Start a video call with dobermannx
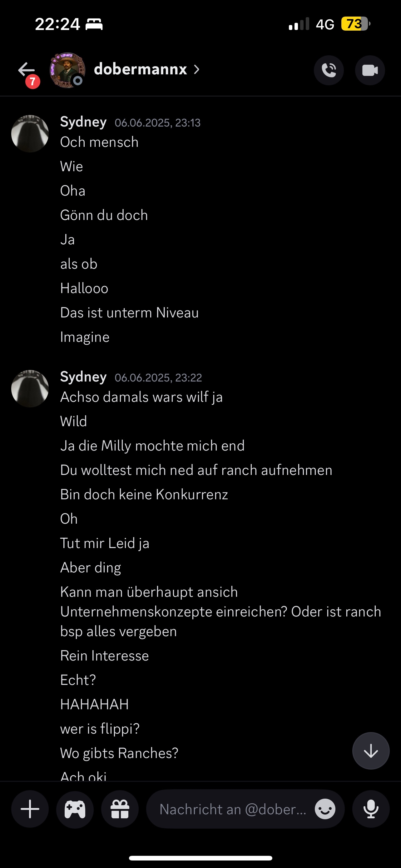The width and height of the screenshot is (401, 868). (x=370, y=70)
